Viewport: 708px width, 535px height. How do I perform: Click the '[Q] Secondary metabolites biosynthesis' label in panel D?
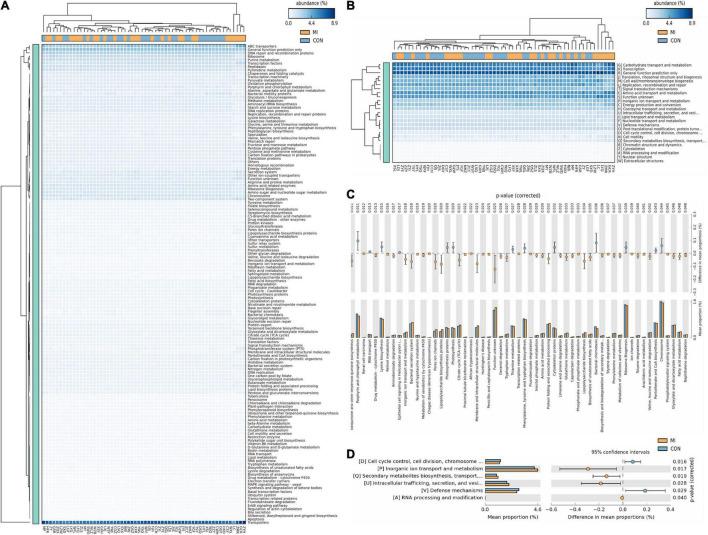tap(418, 476)
